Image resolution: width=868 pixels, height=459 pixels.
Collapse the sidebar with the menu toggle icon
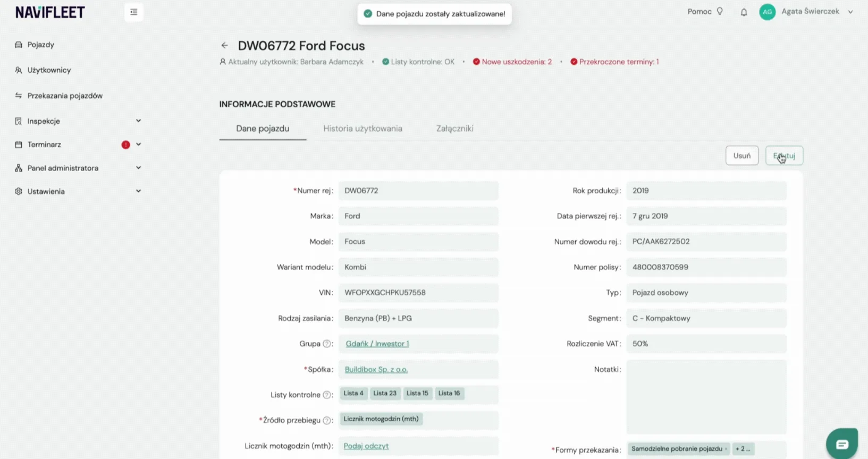[x=133, y=12]
